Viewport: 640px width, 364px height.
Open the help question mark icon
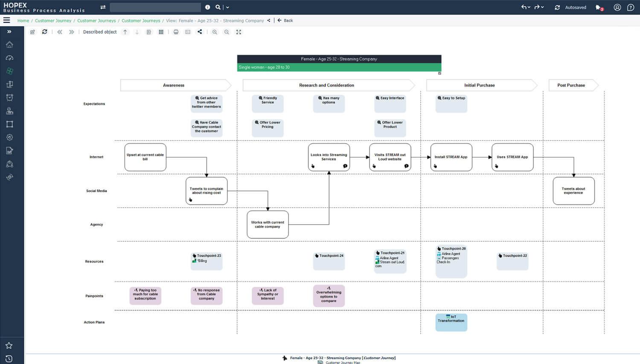631,7
